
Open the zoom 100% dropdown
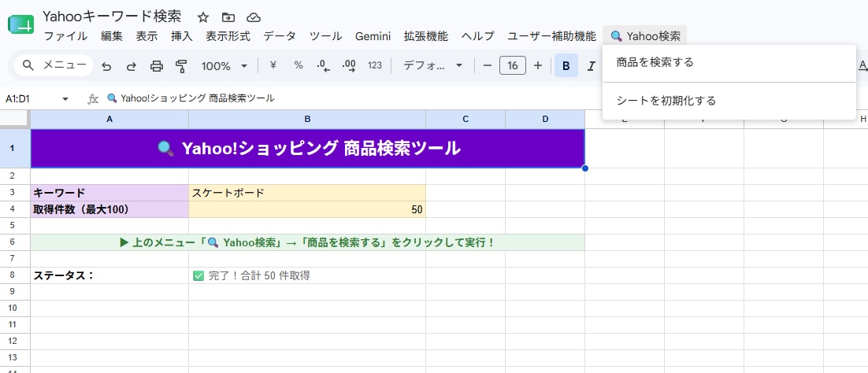[x=224, y=66]
